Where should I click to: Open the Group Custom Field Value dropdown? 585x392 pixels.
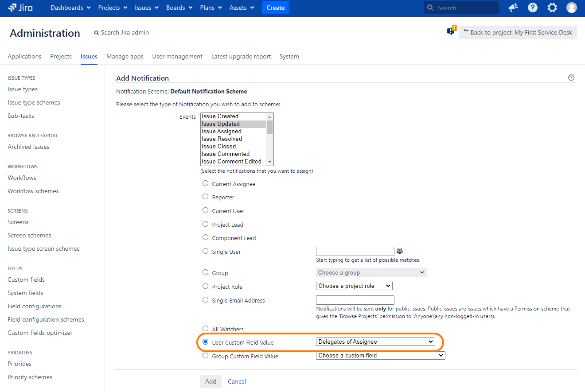[380, 355]
